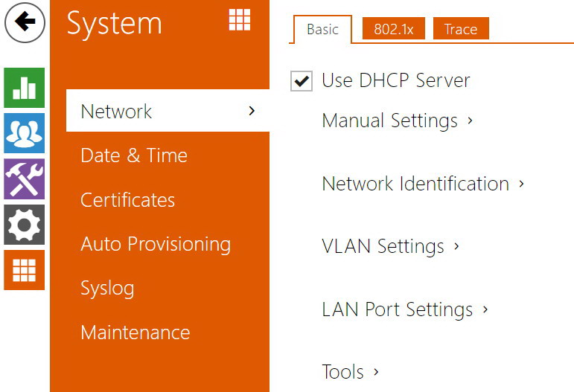This screenshot has width=574, height=392.
Task: Open the Maintenance menu item
Action: pyautogui.click(x=135, y=332)
